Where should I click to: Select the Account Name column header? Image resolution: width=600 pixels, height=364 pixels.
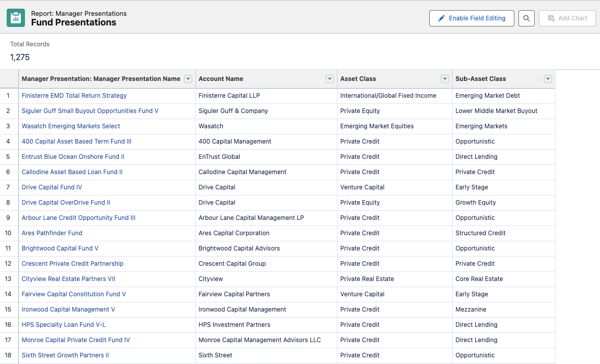click(221, 79)
